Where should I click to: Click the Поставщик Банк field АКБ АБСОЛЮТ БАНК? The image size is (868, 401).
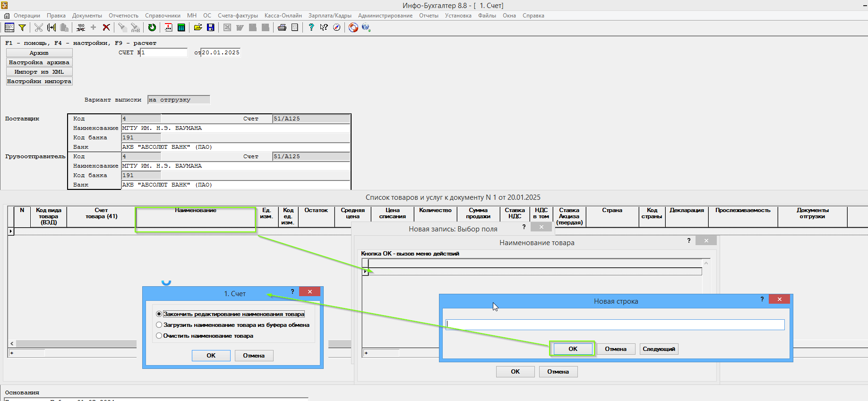pyautogui.click(x=236, y=147)
